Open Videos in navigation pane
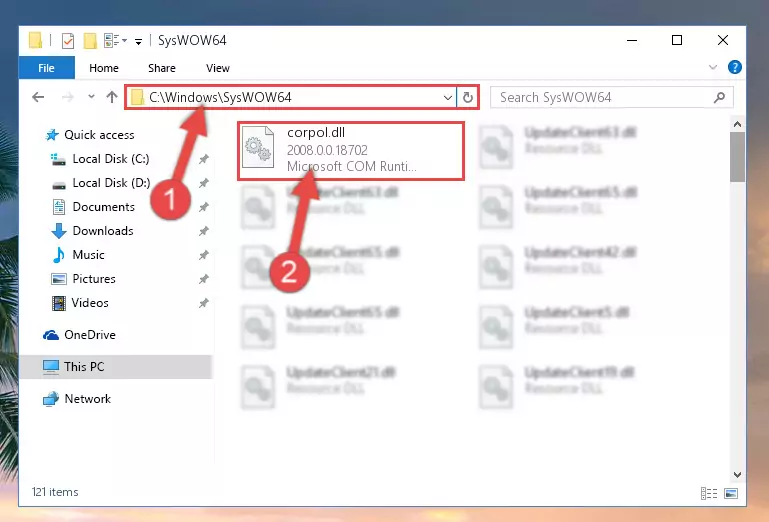Image resolution: width=769 pixels, height=522 pixels. 90,303
